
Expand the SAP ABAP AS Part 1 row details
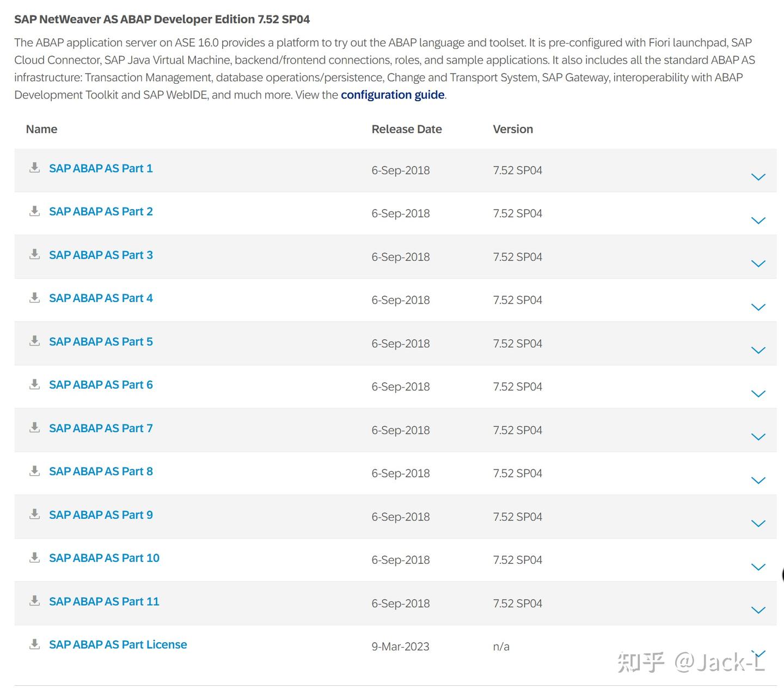coord(758,177)
